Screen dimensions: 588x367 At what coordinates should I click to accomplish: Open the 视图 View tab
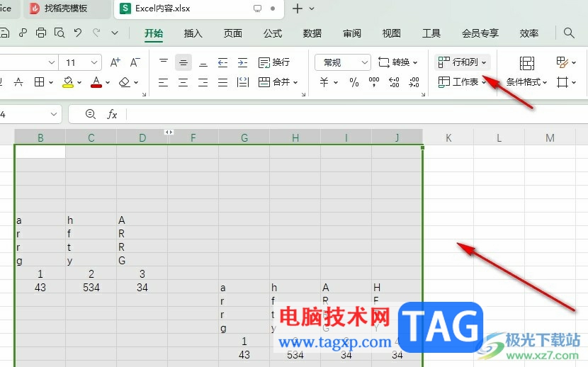point(392,33)
